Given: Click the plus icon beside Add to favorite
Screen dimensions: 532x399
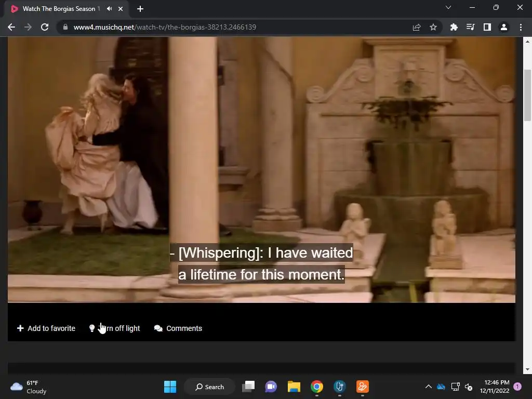Looking at the screenshot, I should click(20, 328).
